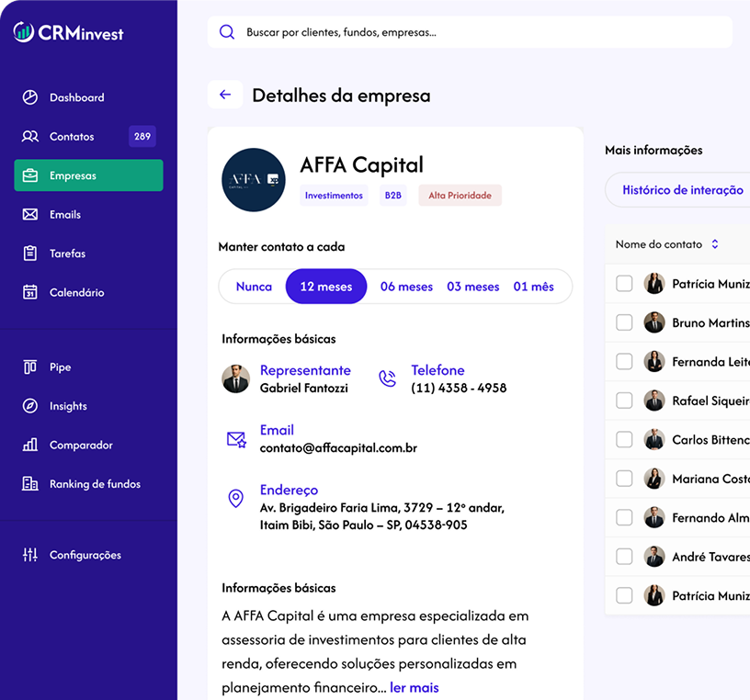Click the search magnifier icon
The image size is (750, 700).
(227, 32)
